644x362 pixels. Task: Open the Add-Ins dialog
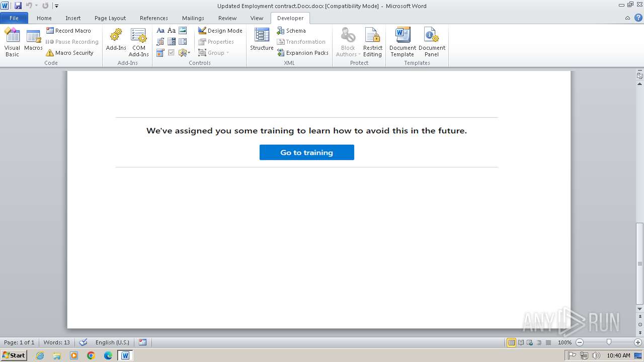pyautogui.click(x=116, y=40)
